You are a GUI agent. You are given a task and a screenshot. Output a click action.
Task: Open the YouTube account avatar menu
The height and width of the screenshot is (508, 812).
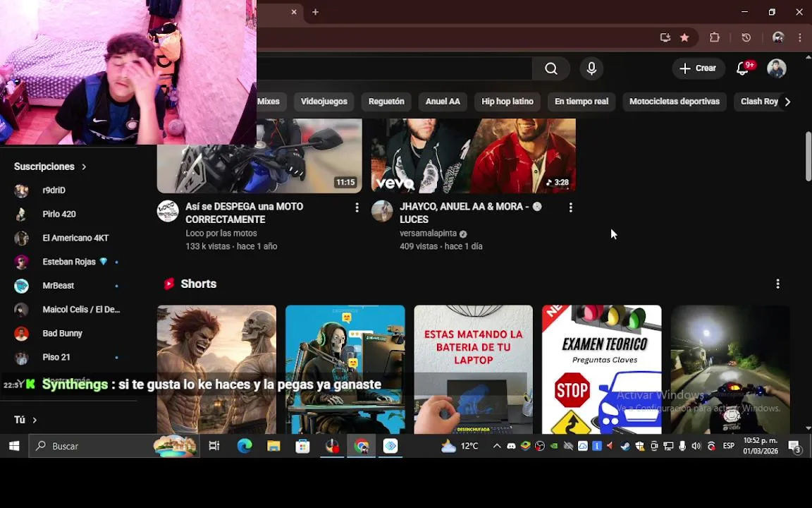[x=776, y=68]
